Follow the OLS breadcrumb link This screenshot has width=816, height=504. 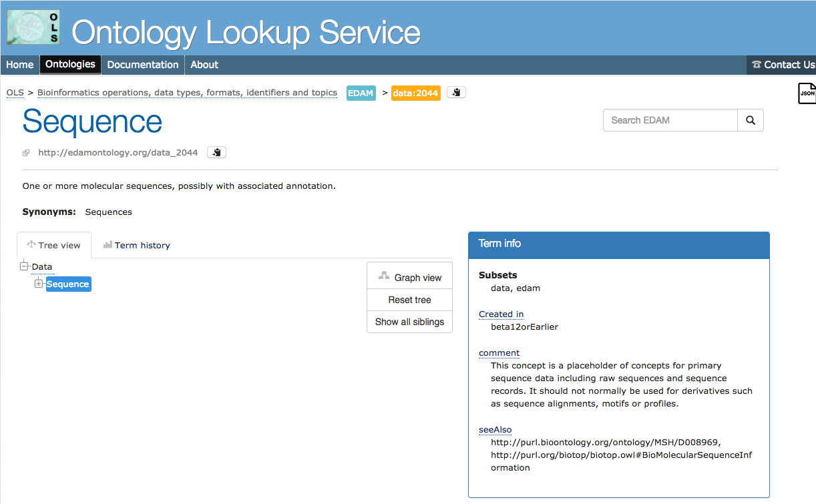pyautogui.click(x=15, y=93)
